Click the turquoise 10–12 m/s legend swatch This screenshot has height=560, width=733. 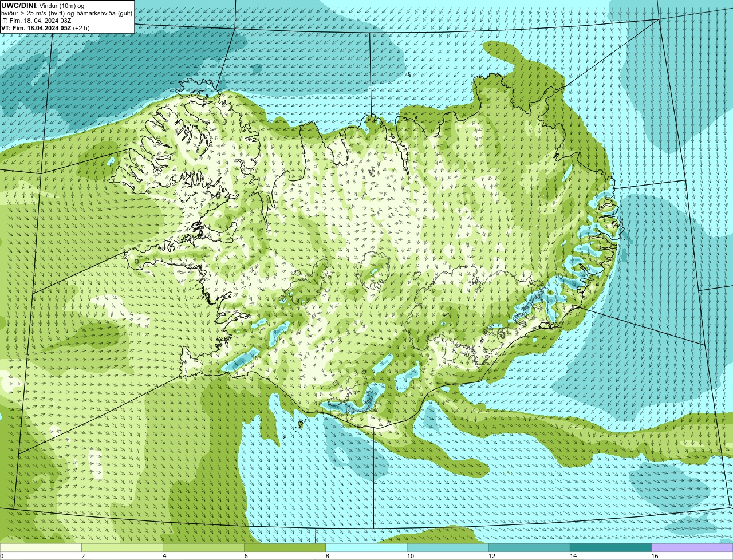[x=448, y=548]
